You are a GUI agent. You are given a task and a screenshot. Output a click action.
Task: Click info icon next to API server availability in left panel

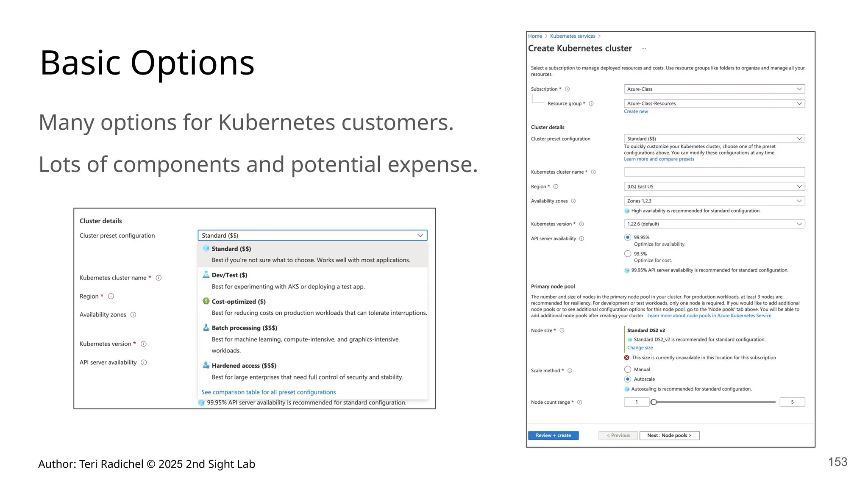tap(144, 363)
